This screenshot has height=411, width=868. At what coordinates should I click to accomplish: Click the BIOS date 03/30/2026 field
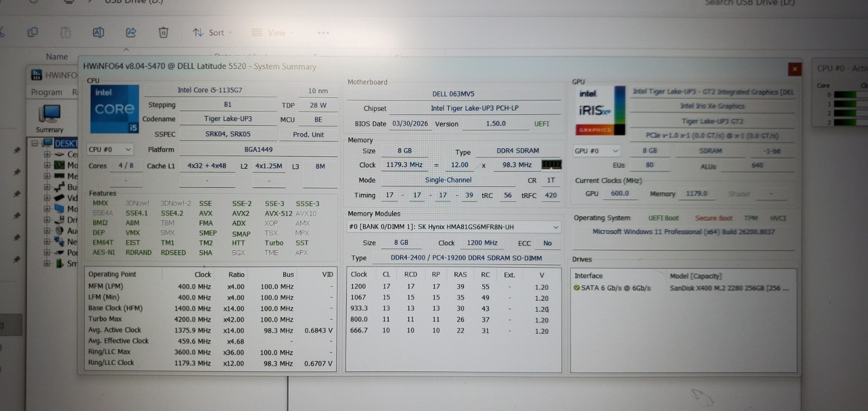(x=410, y=124)
